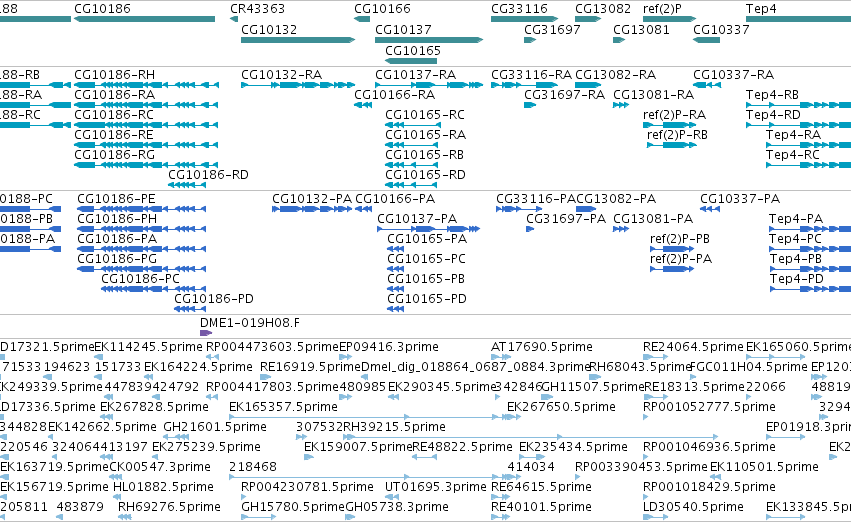Click transcript CG10186-RC
Image resolution: width=851 pixels, height=522 pixels.
(x=114, y=115)
